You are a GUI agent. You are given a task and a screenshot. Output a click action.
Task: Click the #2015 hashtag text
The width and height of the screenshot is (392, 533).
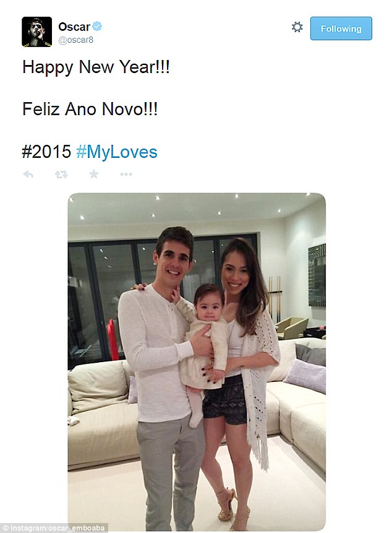pyautogui.click(x=46, y=152)
